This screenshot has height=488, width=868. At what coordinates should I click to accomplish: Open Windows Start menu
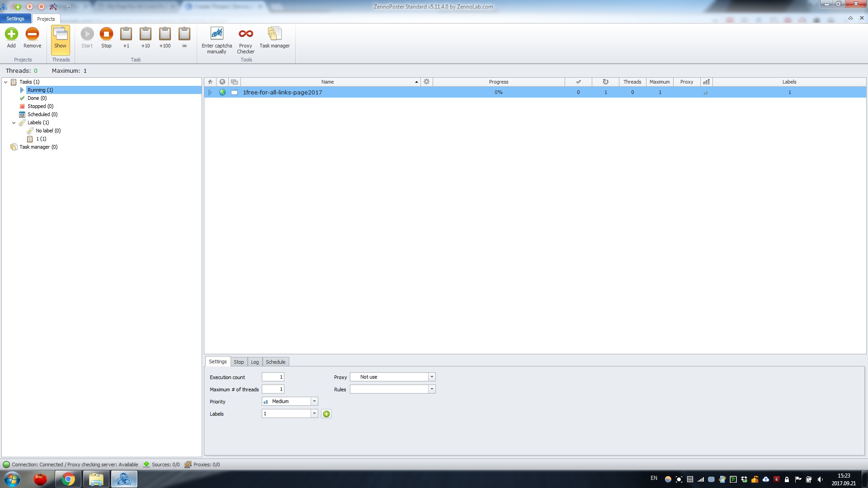[x=12, y=479]
